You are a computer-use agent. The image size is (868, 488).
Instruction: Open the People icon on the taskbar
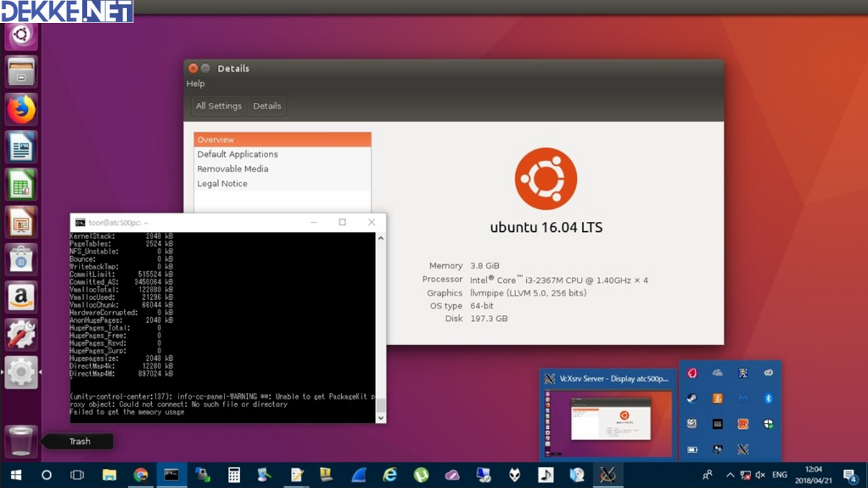click(x=707, y=475)
